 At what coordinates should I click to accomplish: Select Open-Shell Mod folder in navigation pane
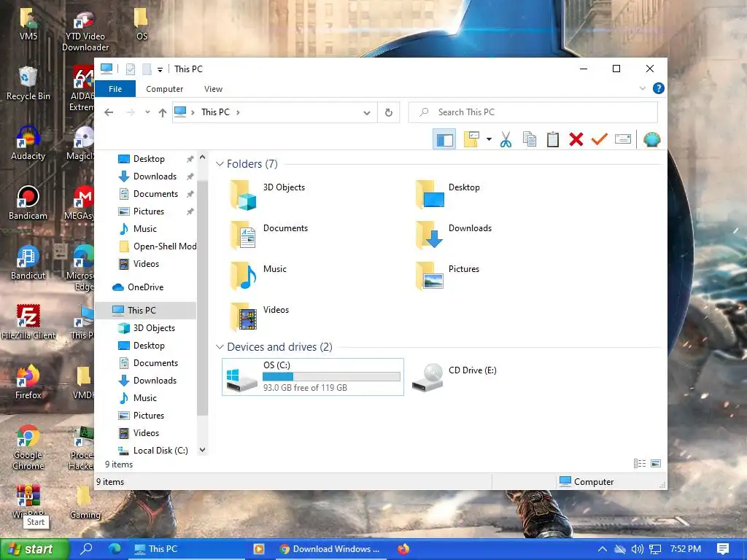(157, 246)
